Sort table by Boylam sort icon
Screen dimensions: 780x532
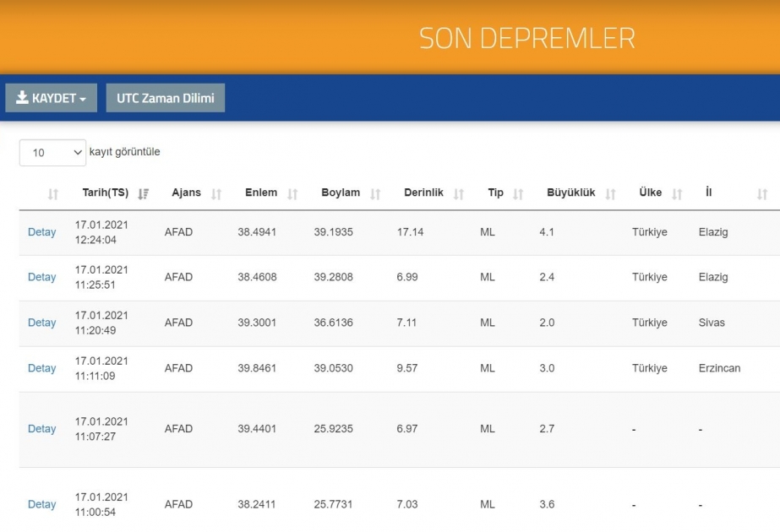(x=375, y=194)
